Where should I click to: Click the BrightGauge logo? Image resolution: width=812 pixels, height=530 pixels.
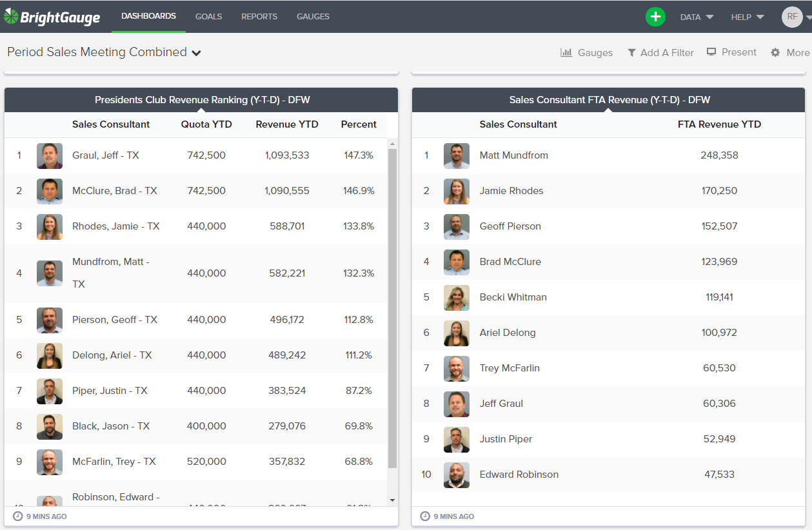point(52,16)
